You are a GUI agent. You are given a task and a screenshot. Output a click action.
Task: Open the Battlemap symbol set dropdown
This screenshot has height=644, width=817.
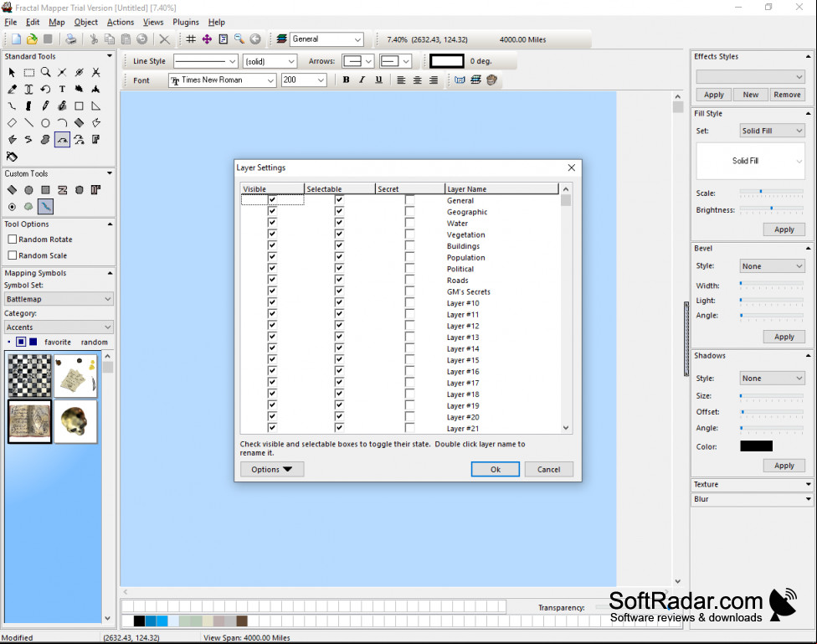[x=59, y=299]
